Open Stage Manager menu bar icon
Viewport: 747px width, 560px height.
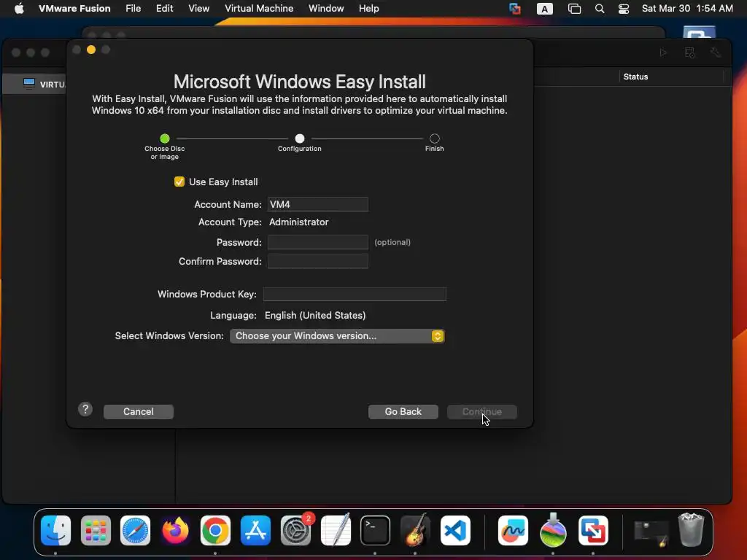575,9
